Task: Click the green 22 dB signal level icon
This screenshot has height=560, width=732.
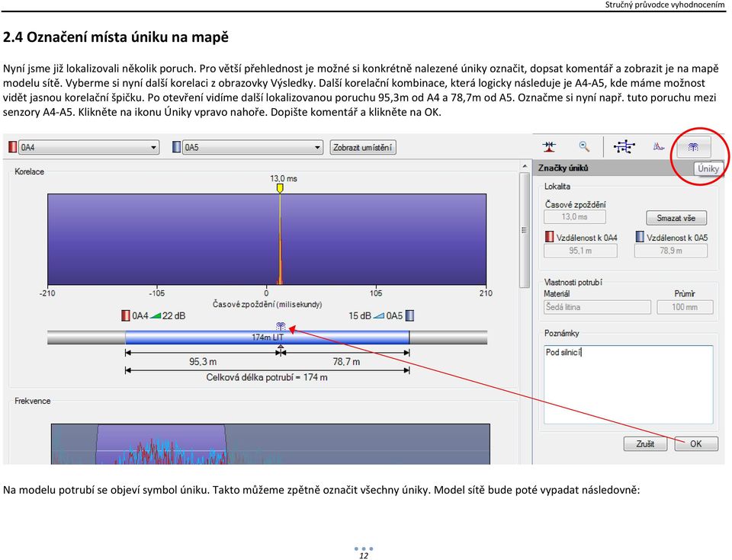Action: click(156, 316)
